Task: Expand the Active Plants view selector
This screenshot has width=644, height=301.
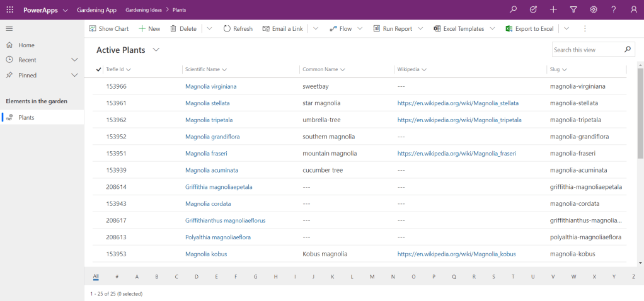Action: pyautogui.click(x=156, y=50)
